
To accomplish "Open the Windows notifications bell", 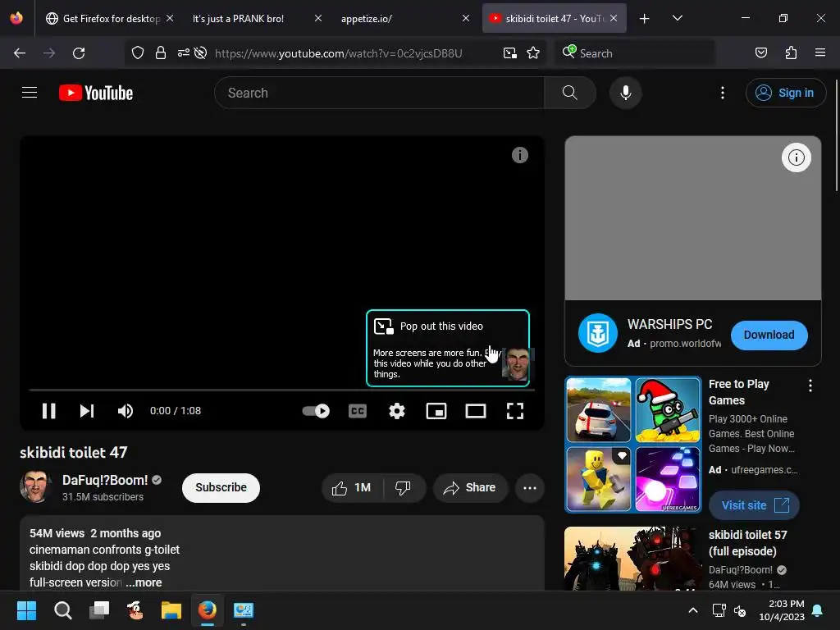I will (818, 610).
